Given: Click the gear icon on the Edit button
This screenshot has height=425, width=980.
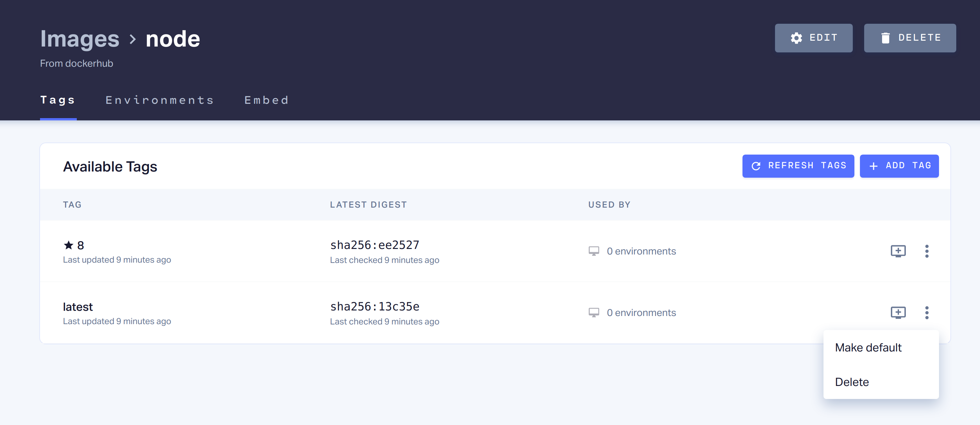Looking at the screenshot, I should point(796,38).
